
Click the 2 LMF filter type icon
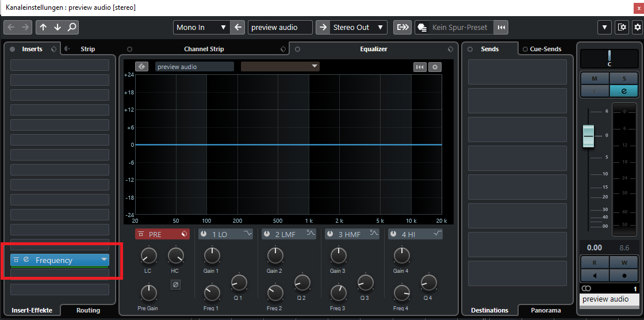310,234
